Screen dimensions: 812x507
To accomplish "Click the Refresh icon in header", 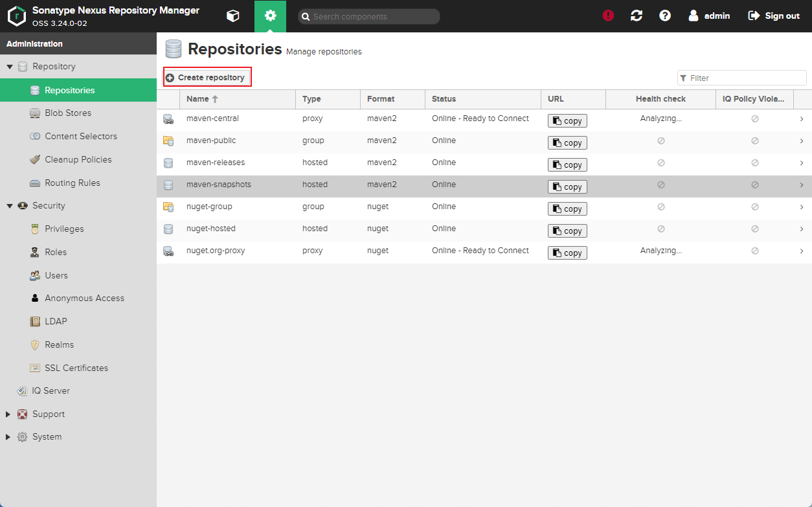I will [x=637, y=16].
